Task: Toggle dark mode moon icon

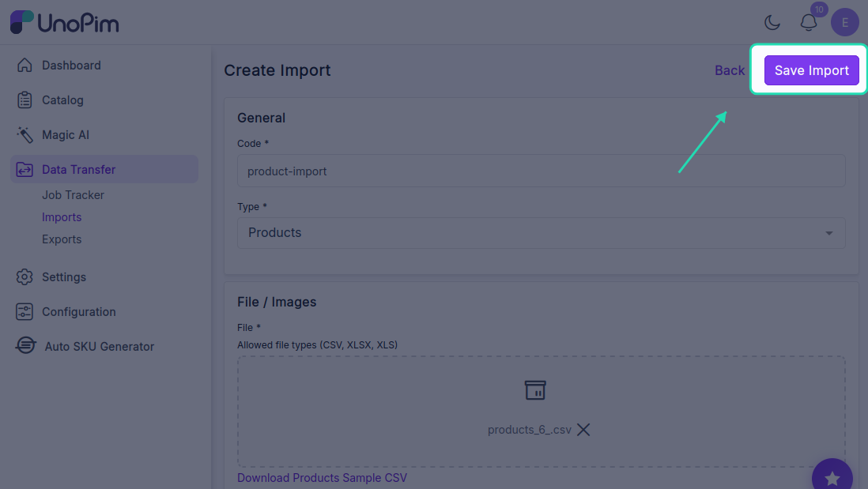Action: [772, 23]
